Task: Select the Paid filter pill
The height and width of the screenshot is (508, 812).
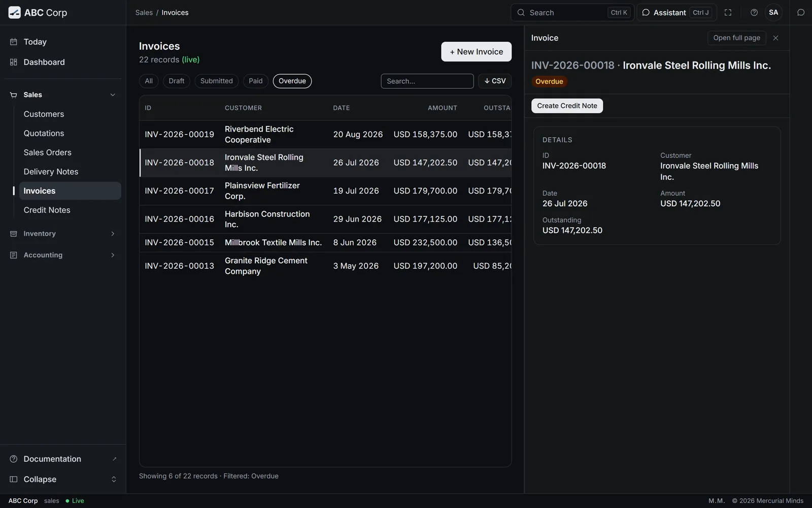Action: [x=256, y=81]
